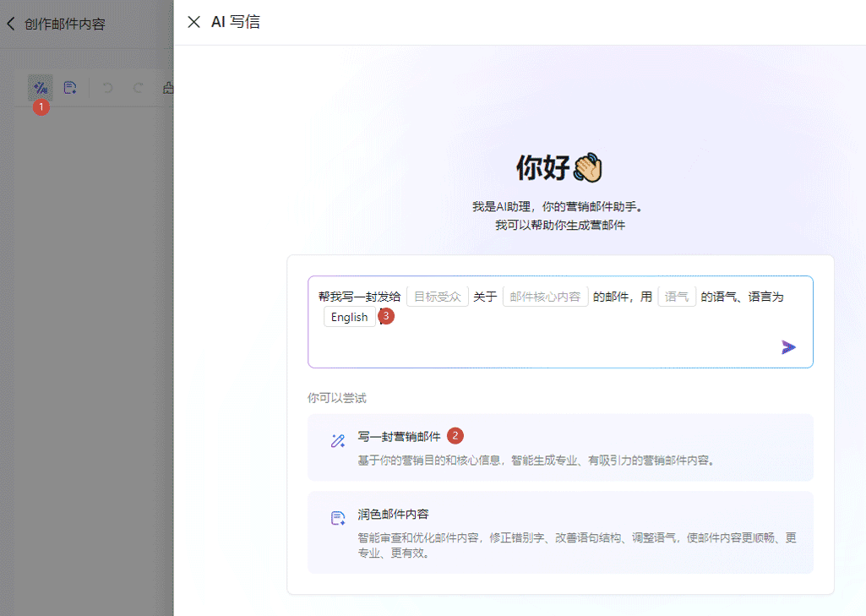Click the redo icon in the toolbar
This screenshot has width=866, height=616.
tap(137, 87)
